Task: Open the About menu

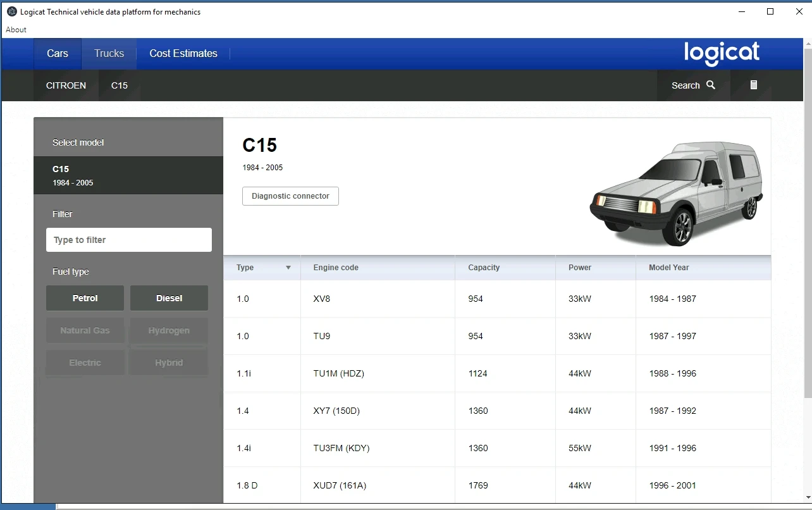Action: pyautogui.click(x=16, y=30)
